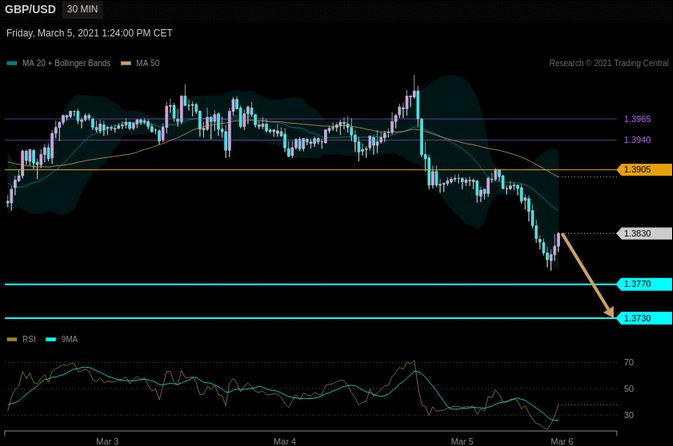Image resolution: width=673 pixels, height=446 pixels.
Task: Click the GBP/USD symbol title
Action: click(x=30, y=9)
